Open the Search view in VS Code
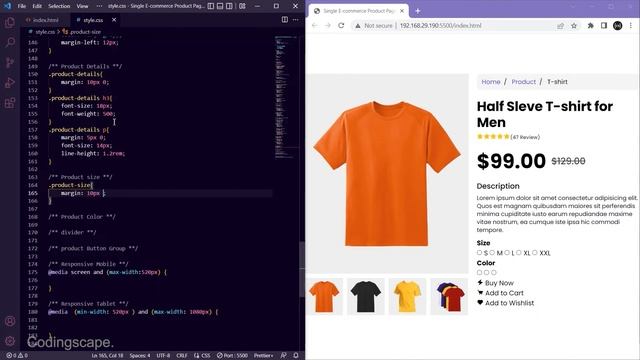The width and height of the screenshot is (640, 360). coord(10,42)
